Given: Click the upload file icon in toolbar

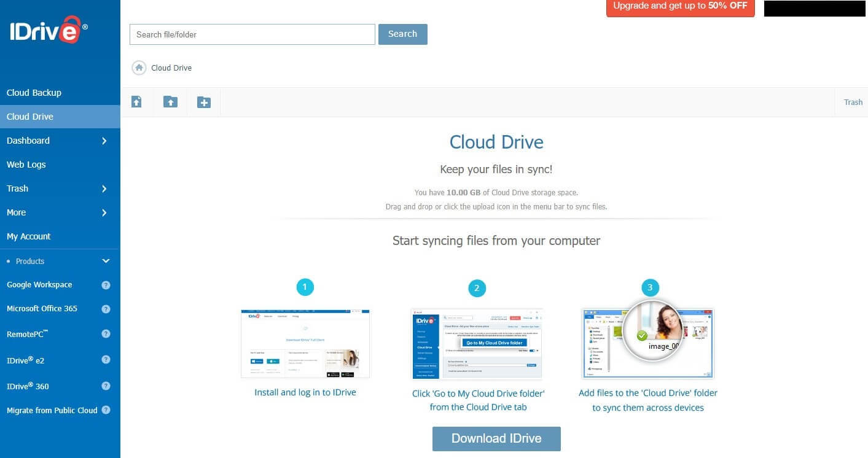Looking at the screenshot, I should (136, 102).
